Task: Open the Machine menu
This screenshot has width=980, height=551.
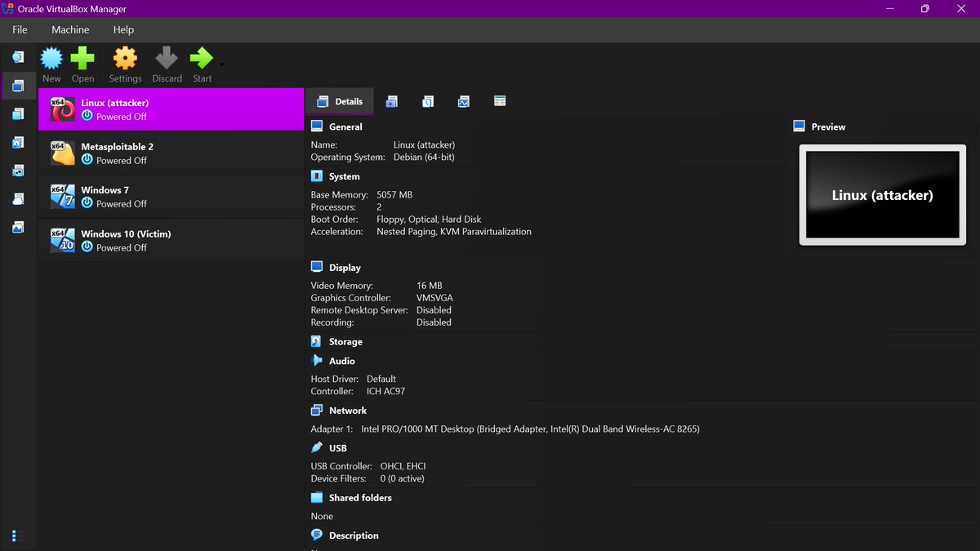Action: tap(70, 29)
